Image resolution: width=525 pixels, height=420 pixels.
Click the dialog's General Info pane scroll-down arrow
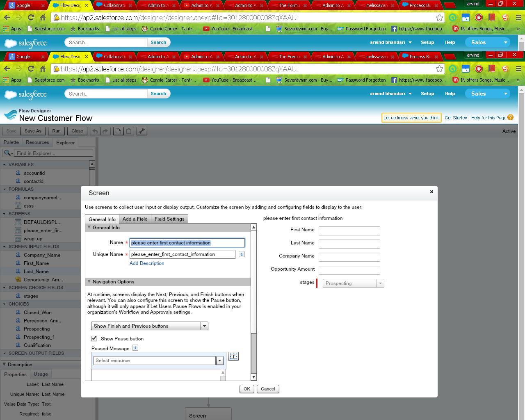(253, 377)
